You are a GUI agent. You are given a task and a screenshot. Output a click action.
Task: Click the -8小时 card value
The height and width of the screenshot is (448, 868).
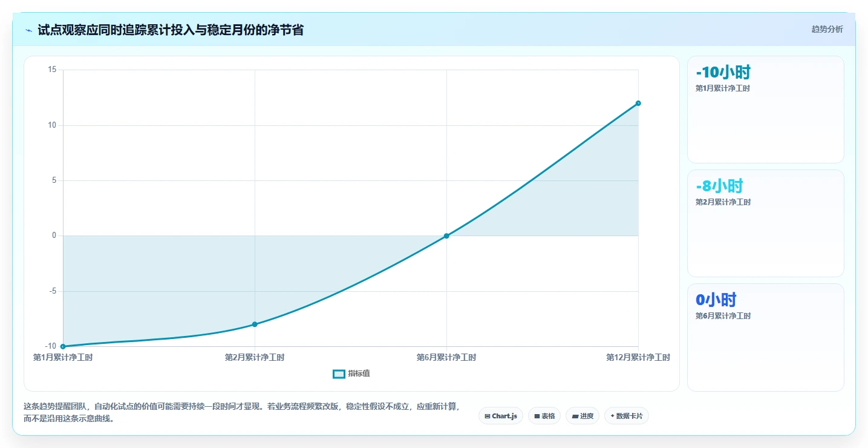[x=720, y=186]
